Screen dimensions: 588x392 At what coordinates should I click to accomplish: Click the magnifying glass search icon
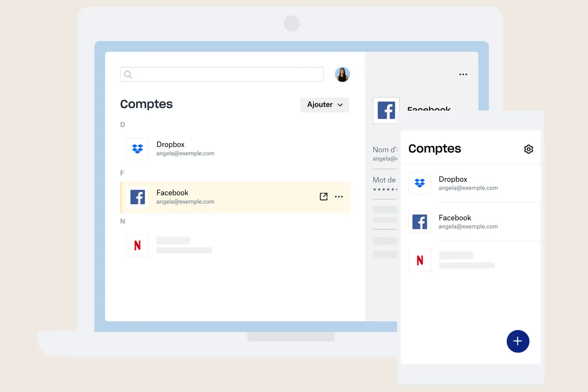[x=128, y=74]
